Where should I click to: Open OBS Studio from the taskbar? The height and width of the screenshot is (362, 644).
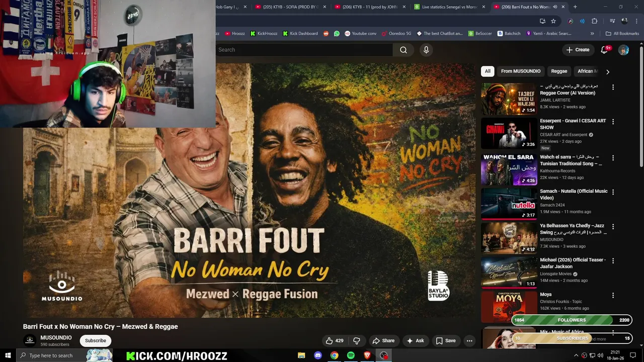[x=384, y=355]
